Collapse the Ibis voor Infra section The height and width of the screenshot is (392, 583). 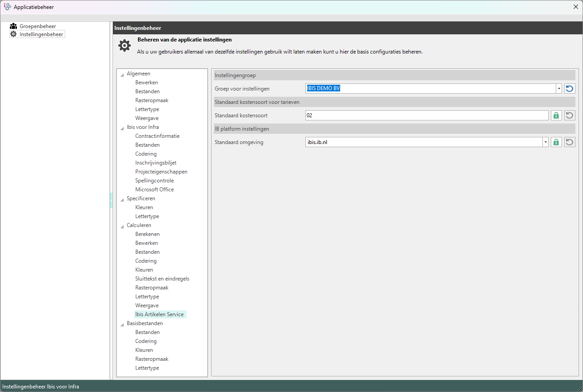[x=122, y=128]
